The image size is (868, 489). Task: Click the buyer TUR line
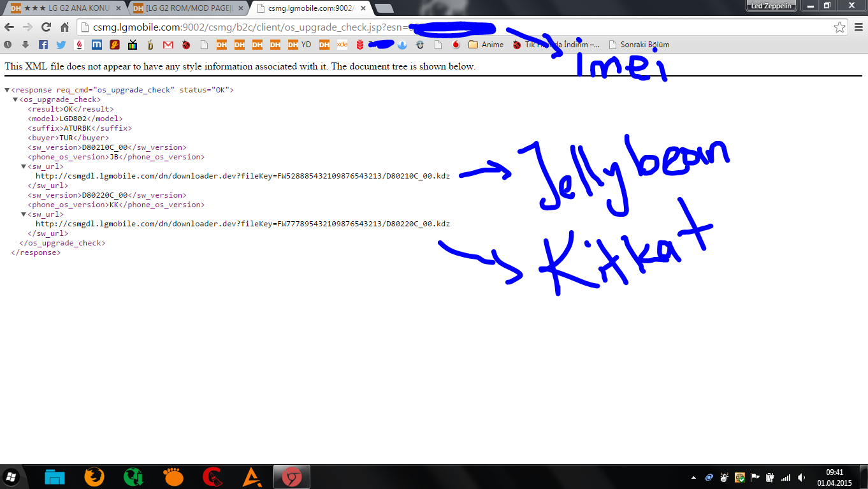click(x=68, y=138)
